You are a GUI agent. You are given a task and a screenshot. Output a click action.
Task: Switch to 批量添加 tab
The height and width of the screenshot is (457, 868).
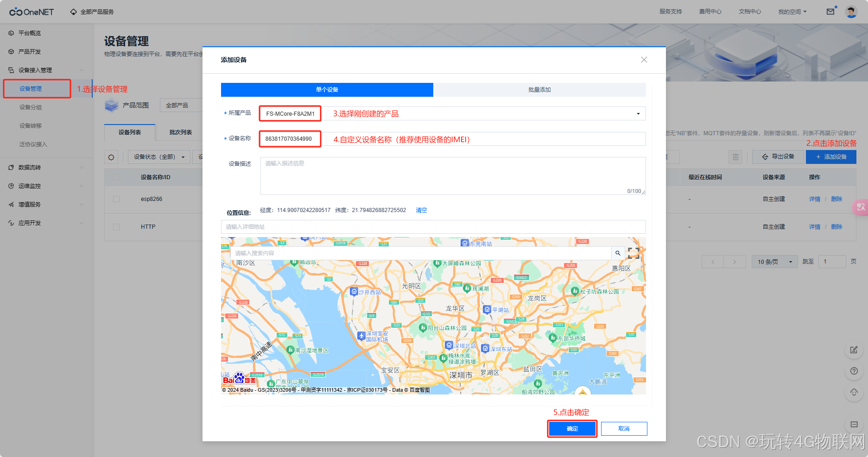pyautogui.click(x=539, y=90)
